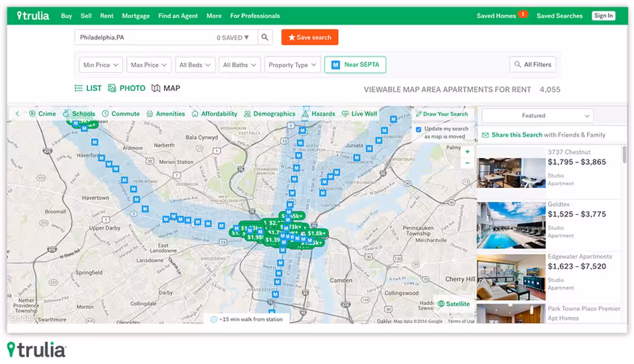This screenshot has height=364, width=634.
Task: Collapse overlay bar with left chevron
Action: [17, 114]
